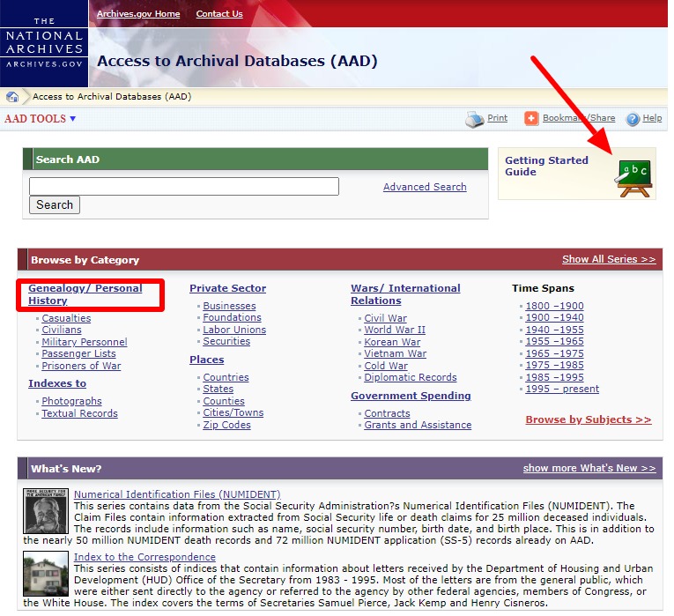Viewport: 674px width, 616px height.
Task: Open the house thumbnail for Index to Correspondence
Action: (46, 573)
